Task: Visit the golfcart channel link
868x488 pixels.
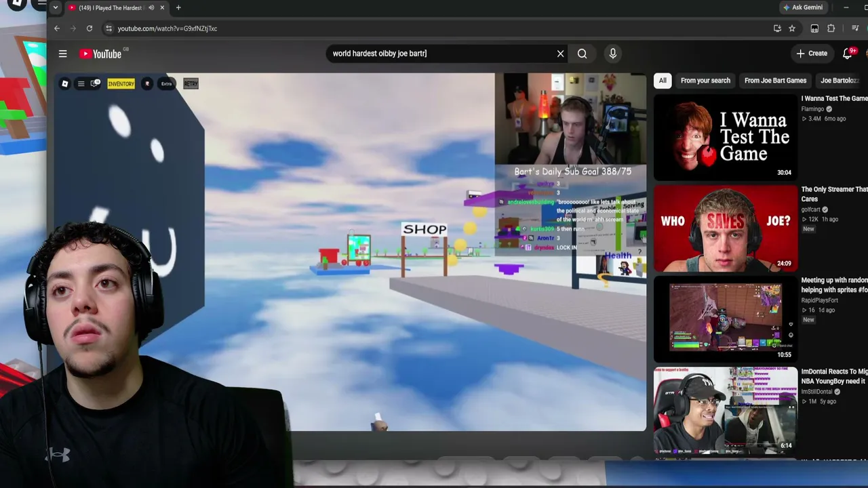Action: pos(811,209)
